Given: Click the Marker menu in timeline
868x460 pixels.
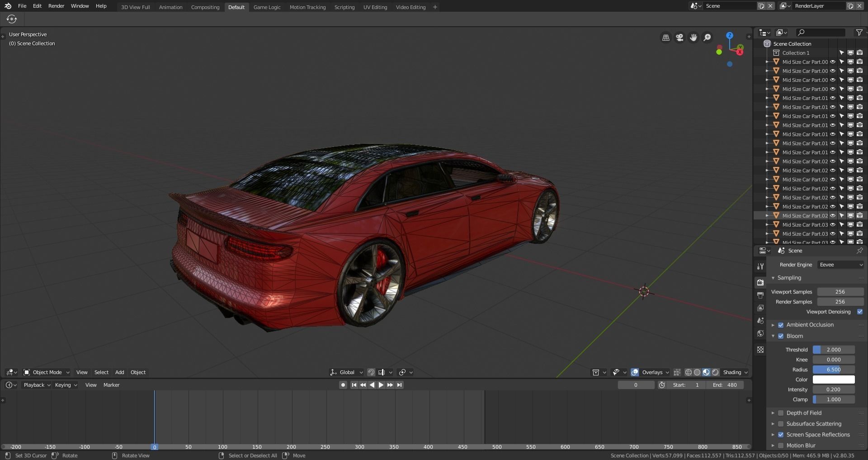Looking at the screenshot, I should coord(111,385).
